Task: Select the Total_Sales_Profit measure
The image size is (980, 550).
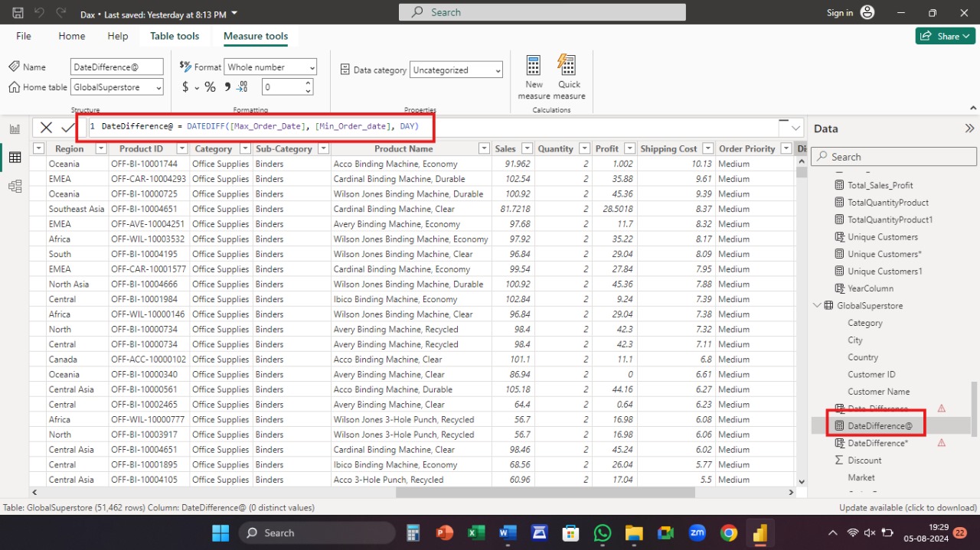Action: point(880,185)
